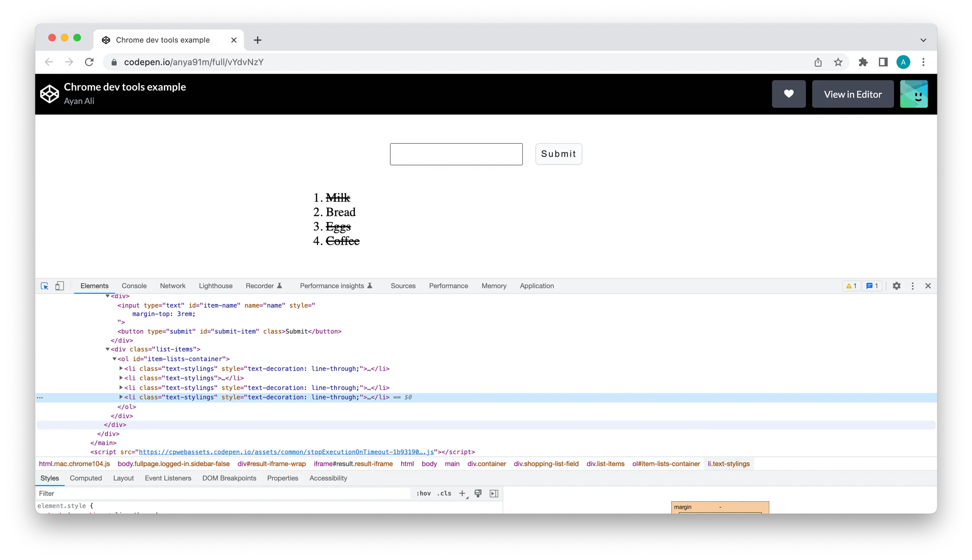Click the warnings count badge
This screenshot has height=560, width=972.
tap(851, 286)
